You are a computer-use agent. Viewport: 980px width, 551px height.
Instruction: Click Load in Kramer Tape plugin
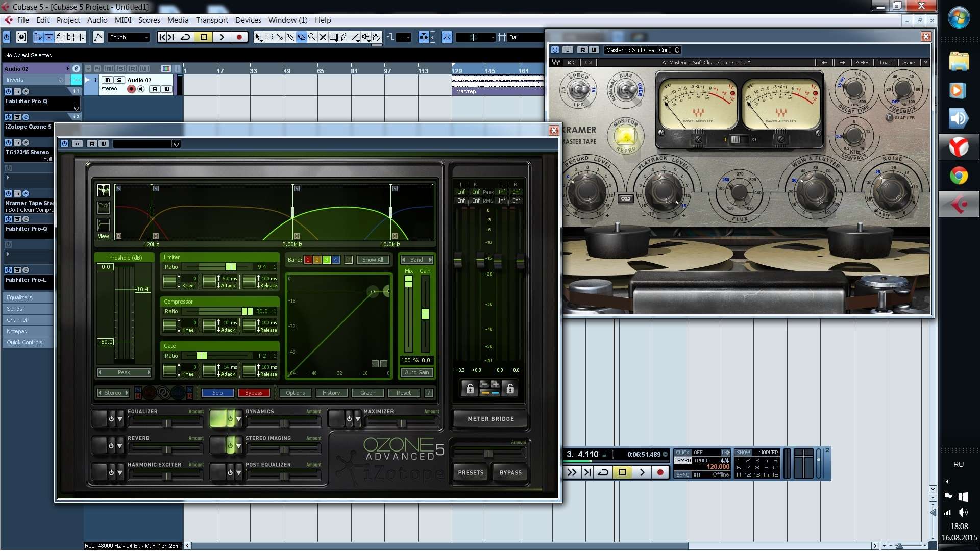coord(886,62)
